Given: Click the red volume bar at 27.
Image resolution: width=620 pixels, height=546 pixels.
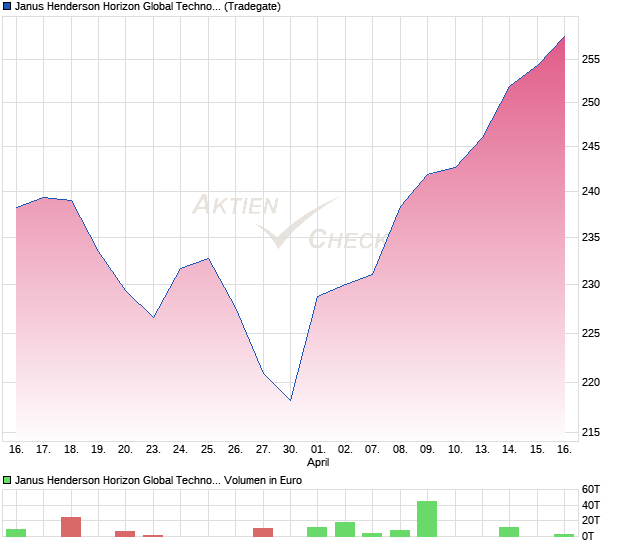Looking at the screenshot, I should pyautogui.click(x=263, y=532).
